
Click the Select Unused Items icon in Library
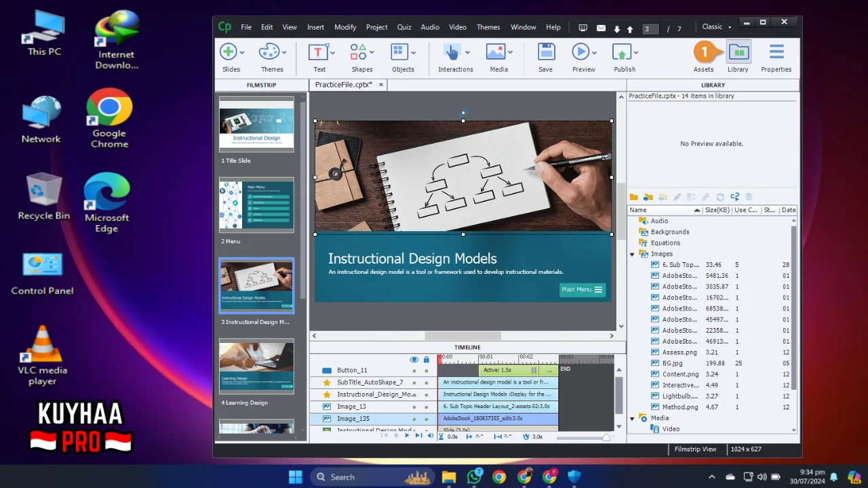pos(734,197)
